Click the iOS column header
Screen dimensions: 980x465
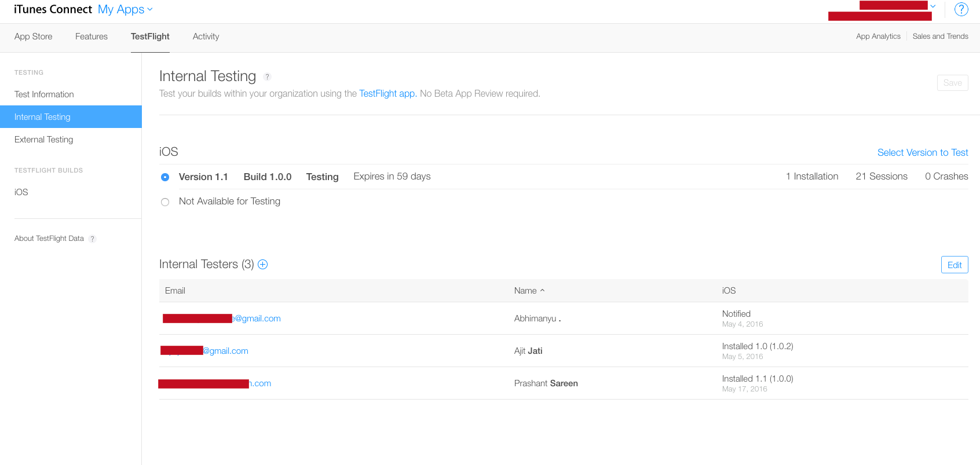click(729, 291)
